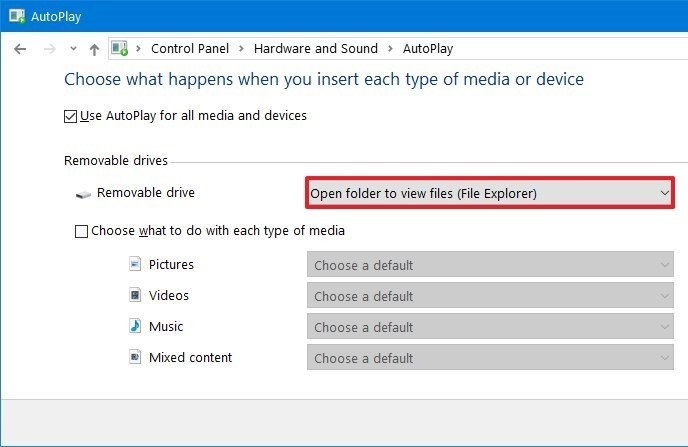Image resolution: width=688 pixels, height=447 pixels.
Task: Click the Back navigation arrow
Action: [20, 49]
